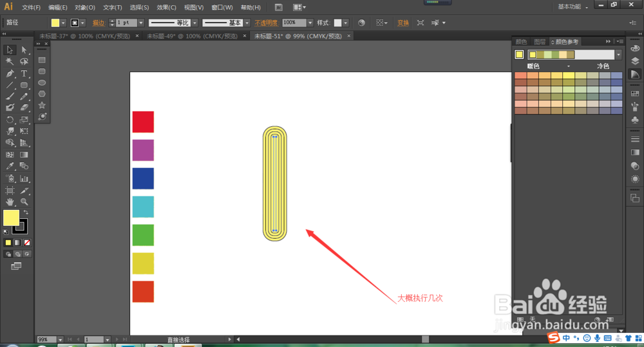644x347 pixels.
Task: Select the Type tool
Action: (x=24, y=73)
